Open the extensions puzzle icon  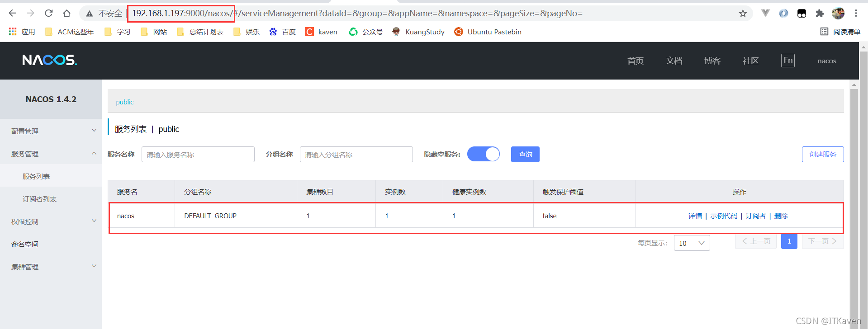click(x=820, y=14)
